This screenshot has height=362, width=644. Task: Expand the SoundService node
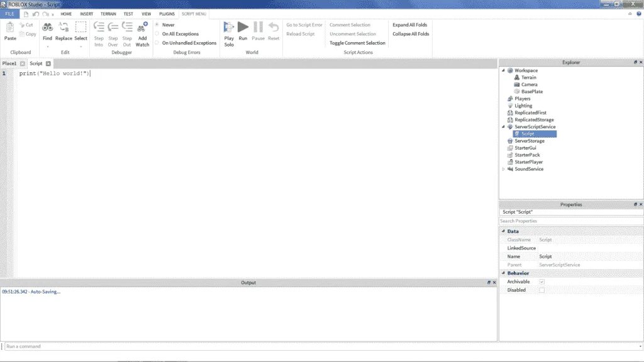(504, 168)
